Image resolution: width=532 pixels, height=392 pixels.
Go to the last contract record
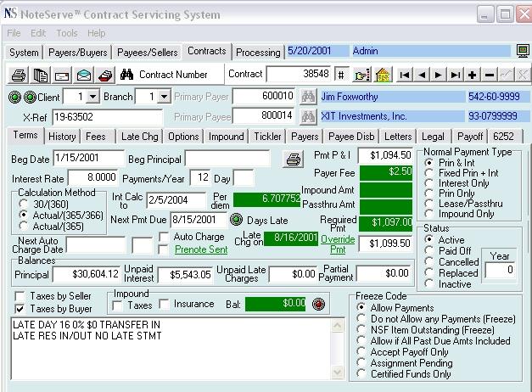click(x=456, y=75)
